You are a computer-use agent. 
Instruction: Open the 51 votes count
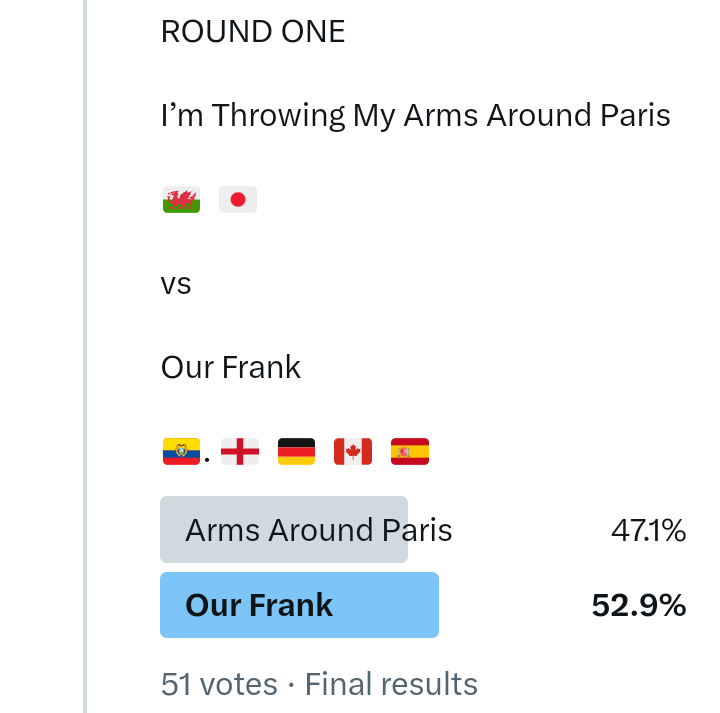(219, 685)
